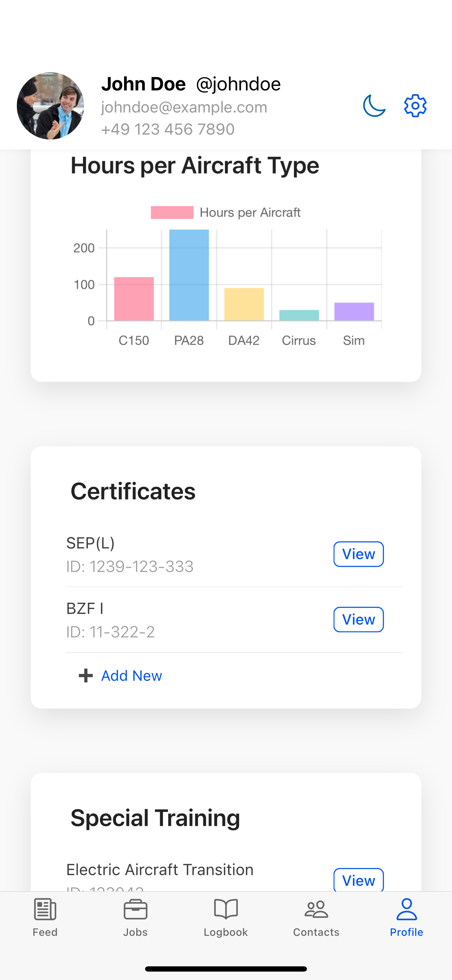Click the blue PA28 bar
452x980 pixels.
coord(189,275)
